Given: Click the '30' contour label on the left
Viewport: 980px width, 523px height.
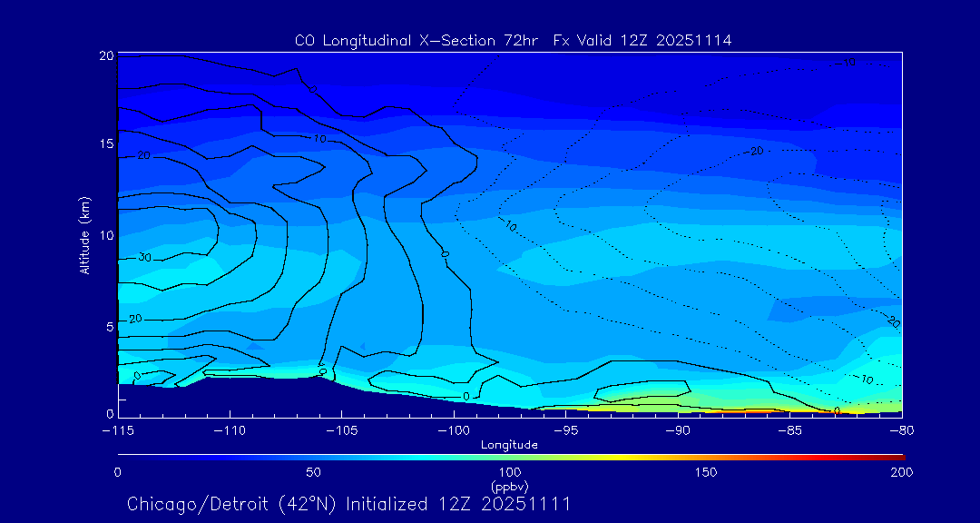Looking at the screenshot, I should (x=144, y=258).
